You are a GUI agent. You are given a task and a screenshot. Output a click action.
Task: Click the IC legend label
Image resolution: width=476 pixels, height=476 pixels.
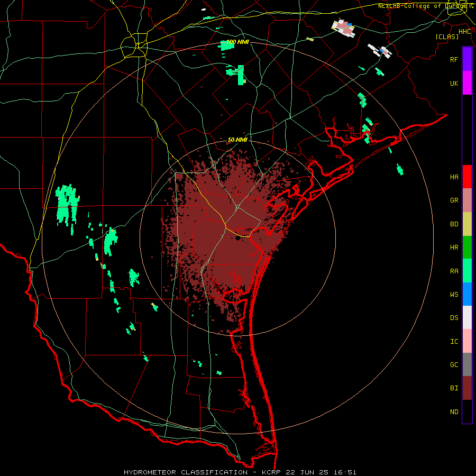(x=454, y=341)
